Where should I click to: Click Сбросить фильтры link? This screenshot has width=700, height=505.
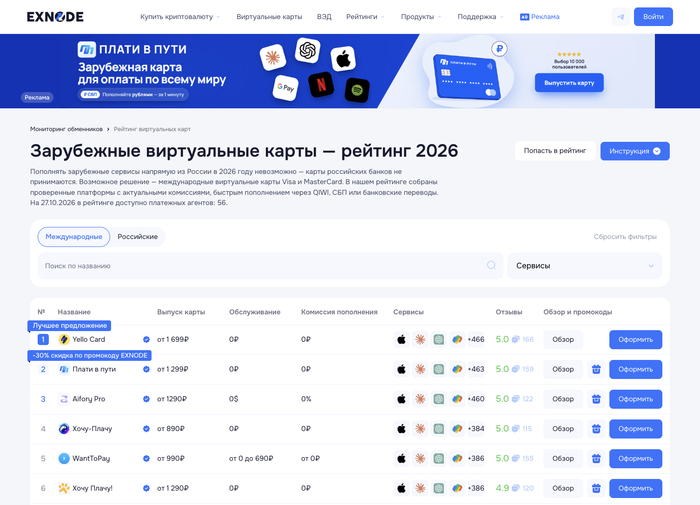[625, 237]
